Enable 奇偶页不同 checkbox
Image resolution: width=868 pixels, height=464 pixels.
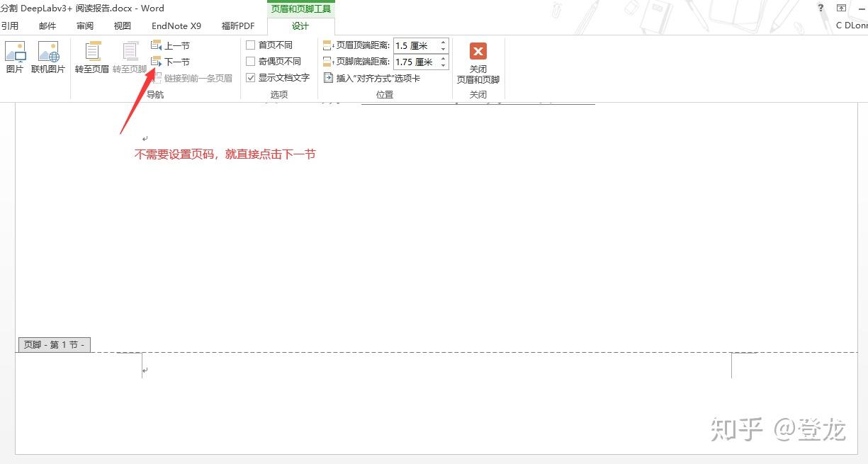[x=250, y=62]
